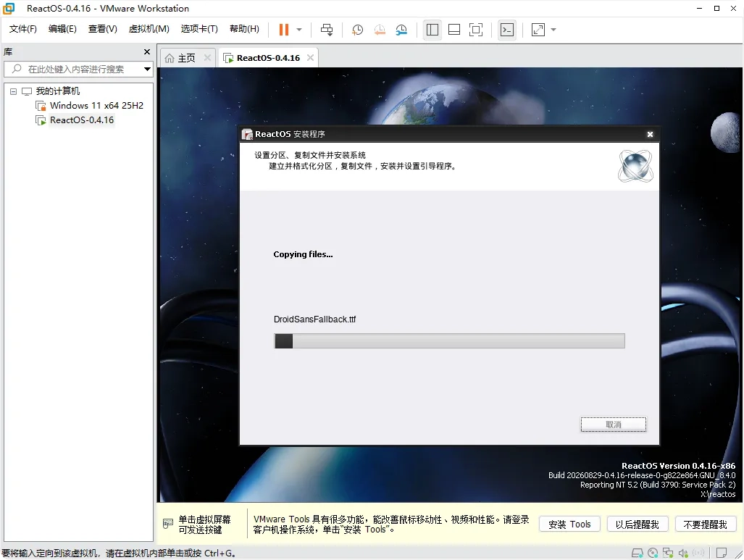Click the hard disk status icon
This screenshot has height=560, width=744.
(638, 553)
